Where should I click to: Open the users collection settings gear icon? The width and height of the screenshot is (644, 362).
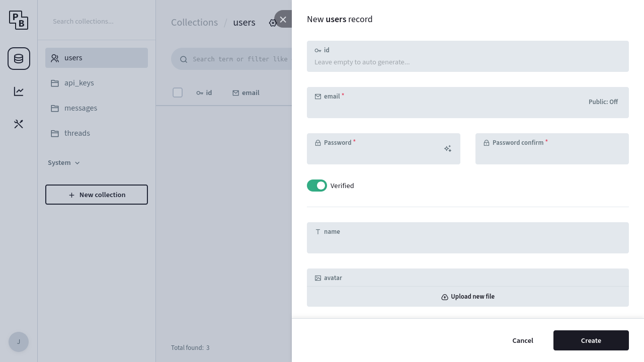[273, 23]
